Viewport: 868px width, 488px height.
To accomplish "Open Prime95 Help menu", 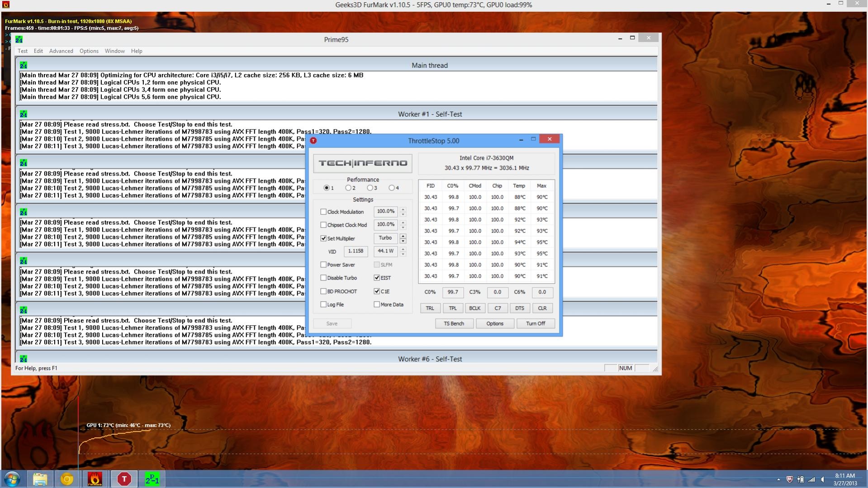I will tap(137, 51).
